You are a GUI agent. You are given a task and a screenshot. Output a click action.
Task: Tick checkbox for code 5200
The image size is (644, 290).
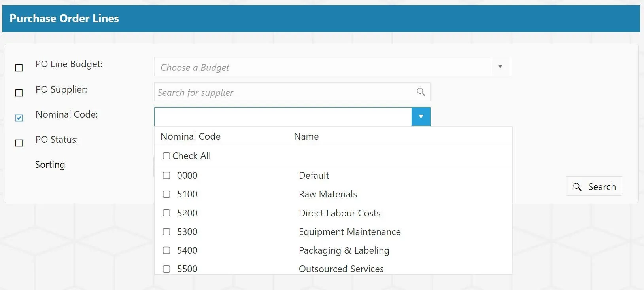pyautogui.click(x=166, y=213)
